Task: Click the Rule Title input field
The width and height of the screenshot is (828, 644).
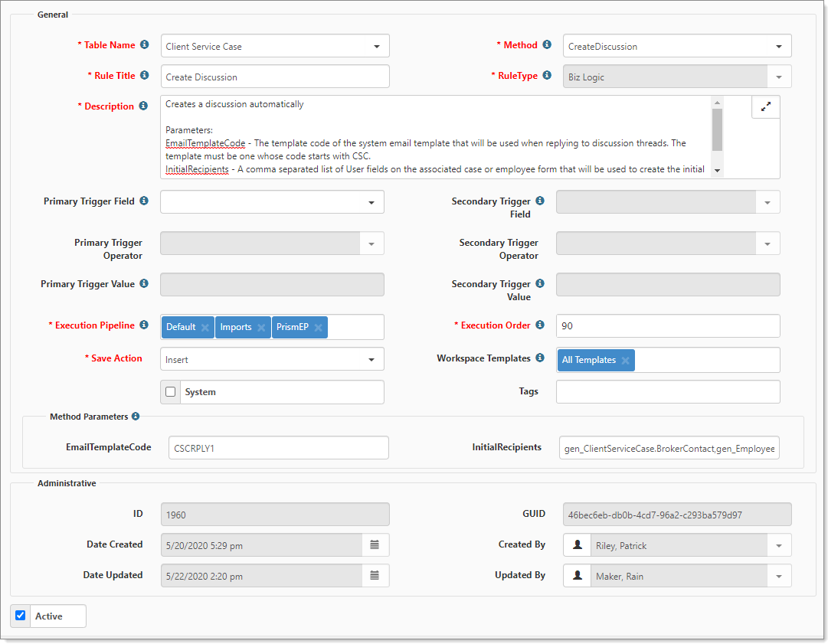Action: pos(274,77)
